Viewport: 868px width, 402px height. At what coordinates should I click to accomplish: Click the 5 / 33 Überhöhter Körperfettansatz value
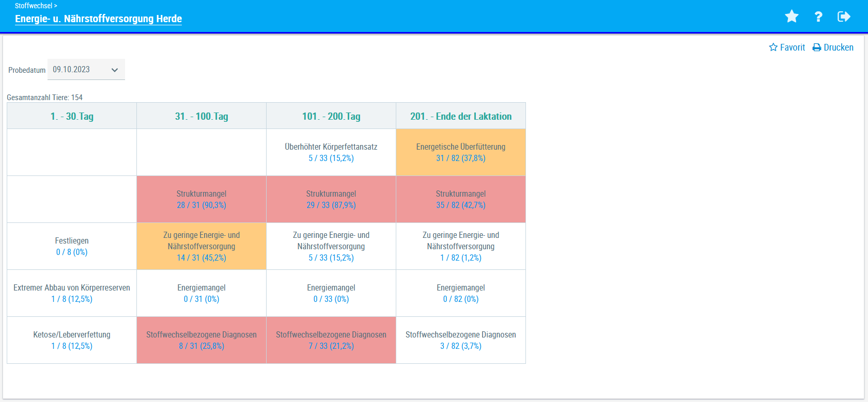331,158
